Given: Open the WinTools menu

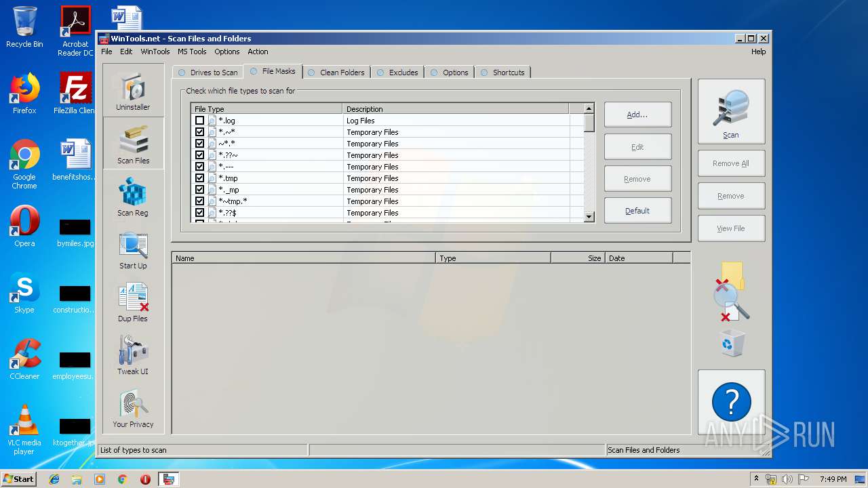Looking at the screenshot, I should (x=155, y=52).
